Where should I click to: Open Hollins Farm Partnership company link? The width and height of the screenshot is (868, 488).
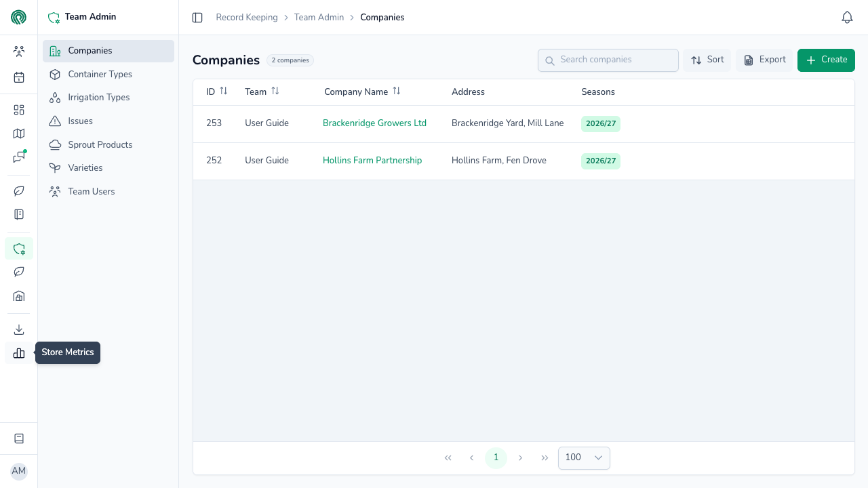coord(372,161)
